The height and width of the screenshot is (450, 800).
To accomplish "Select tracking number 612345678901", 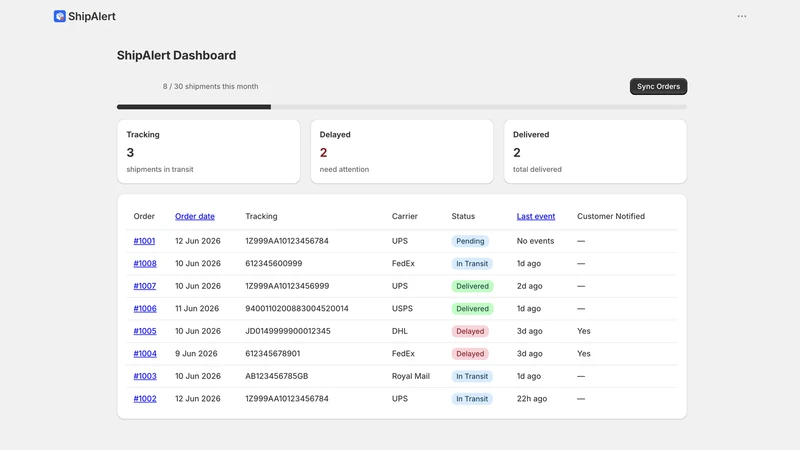I will coord(272,353).
